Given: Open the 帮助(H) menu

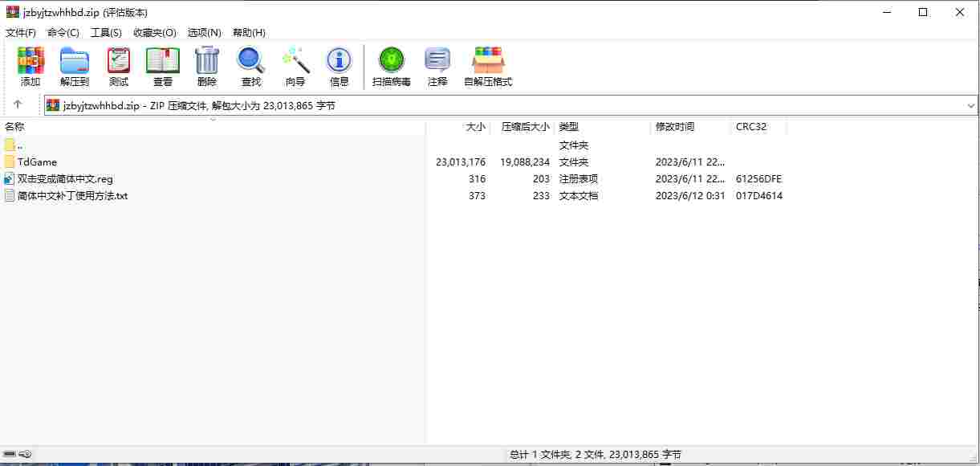Looking at the screenshot, I should point(249,32).
